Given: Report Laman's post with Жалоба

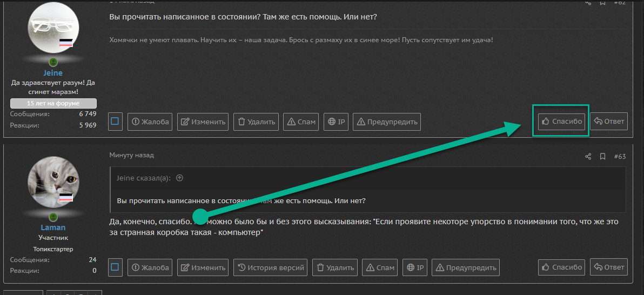Looking at the screenshot, I should pos(150,267).
